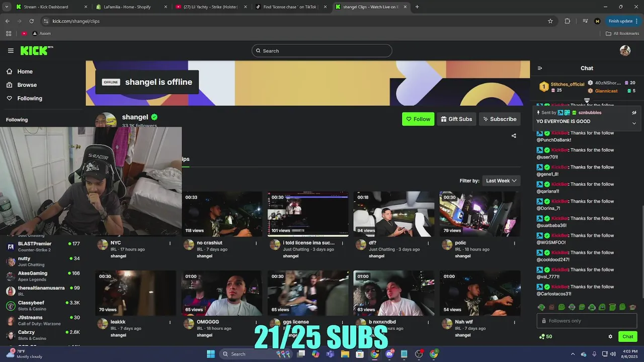Open the user avatar menu
Screen dimensions: 644x362
tap(625, 51)
